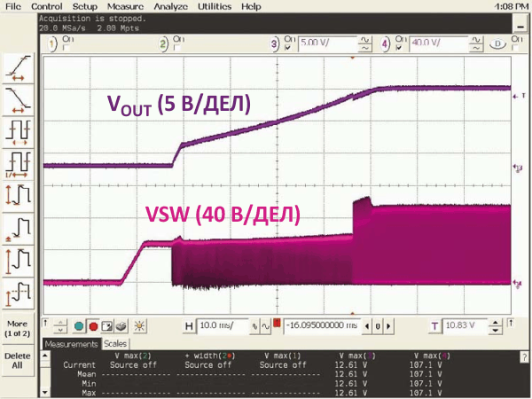The height and width of the screenshot is (399, 532).
Task: Click the zoom-out horizontal scale waveform icon
Action: 254,326
